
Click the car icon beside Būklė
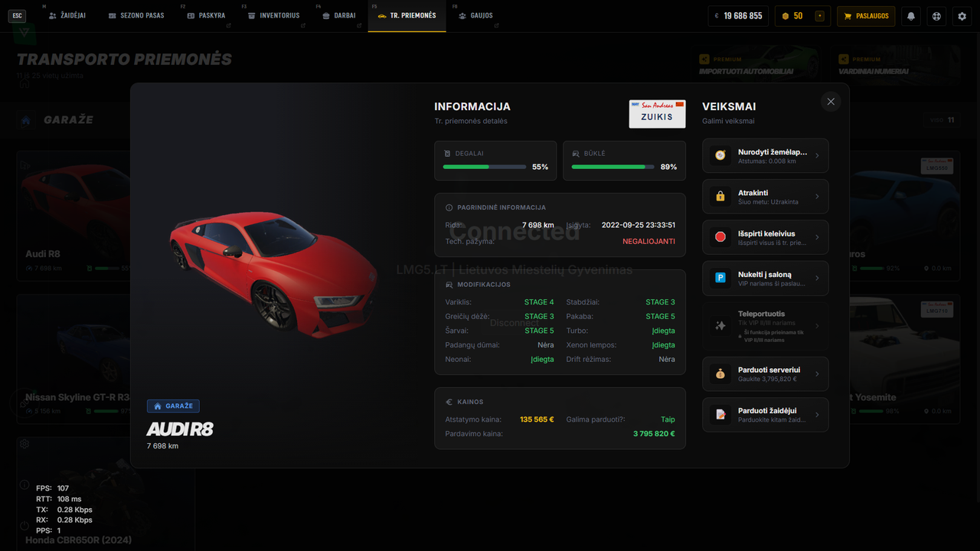pos(577,153)
